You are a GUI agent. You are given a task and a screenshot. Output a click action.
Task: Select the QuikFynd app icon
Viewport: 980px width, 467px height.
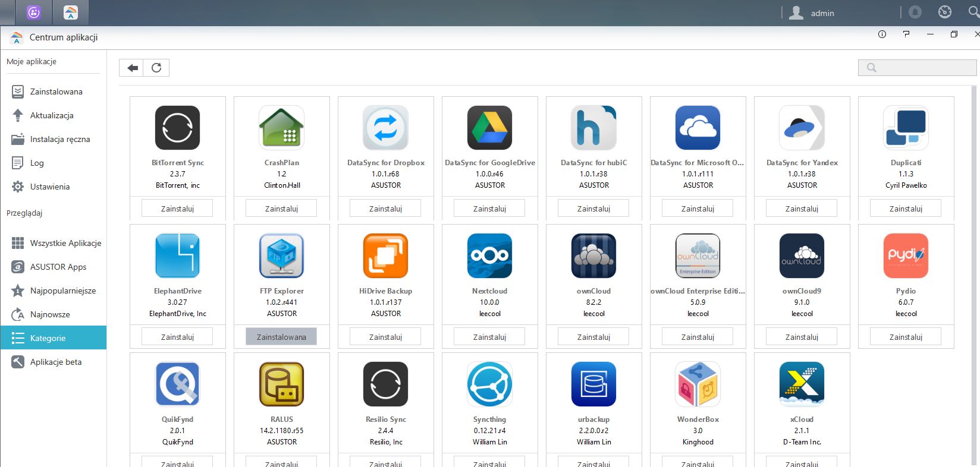tap(177, 384)
